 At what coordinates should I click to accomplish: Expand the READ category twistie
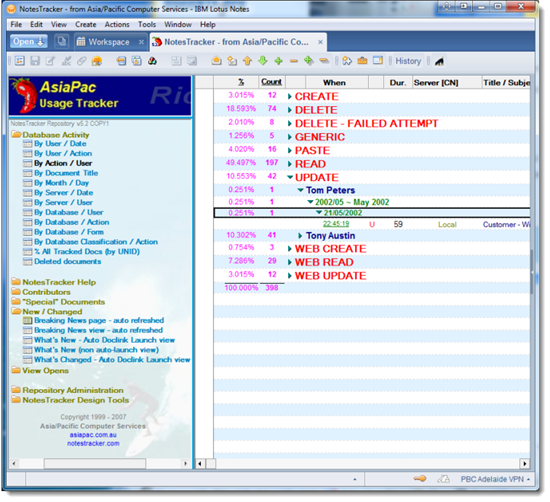click(290, 164)
